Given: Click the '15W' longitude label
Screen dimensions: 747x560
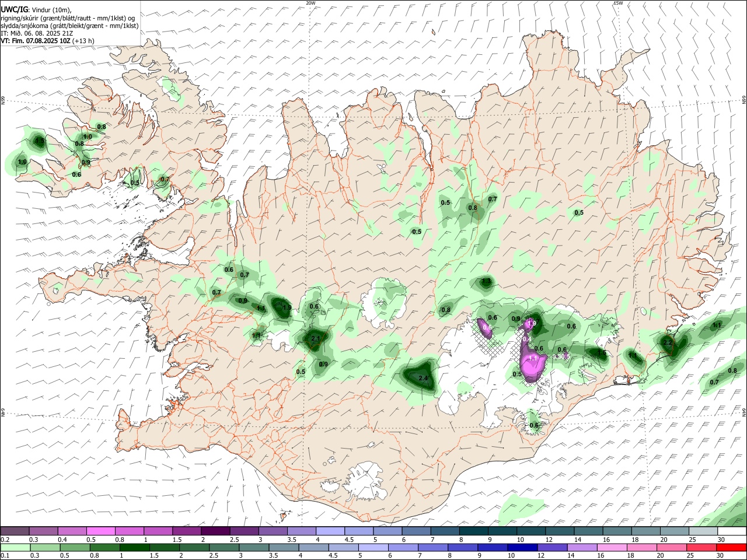Looking at the screenshot, I should [x=618, y=3].
